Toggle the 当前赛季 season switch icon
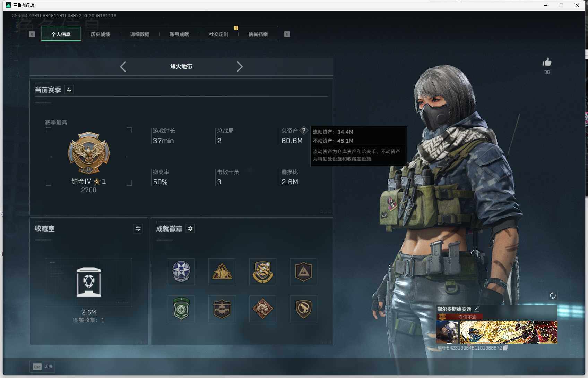 [69, 90]
